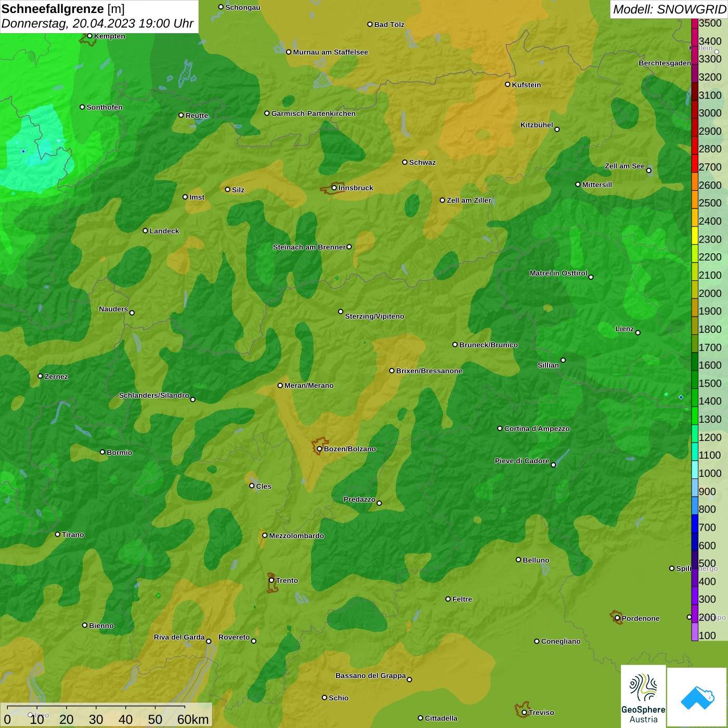Click the Kempten city marker dot
The image size is (728, 728).
90,36
